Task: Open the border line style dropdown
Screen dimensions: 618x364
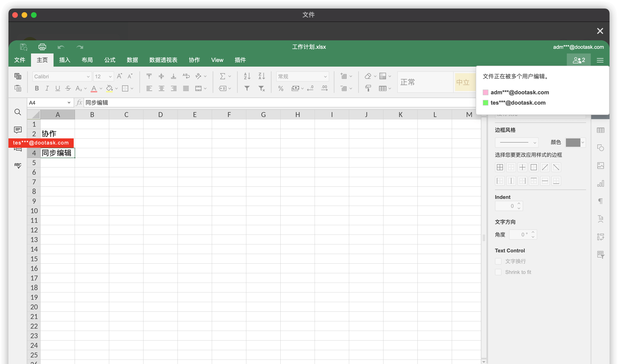Action: pyautogui.click(x=516, y=143)
